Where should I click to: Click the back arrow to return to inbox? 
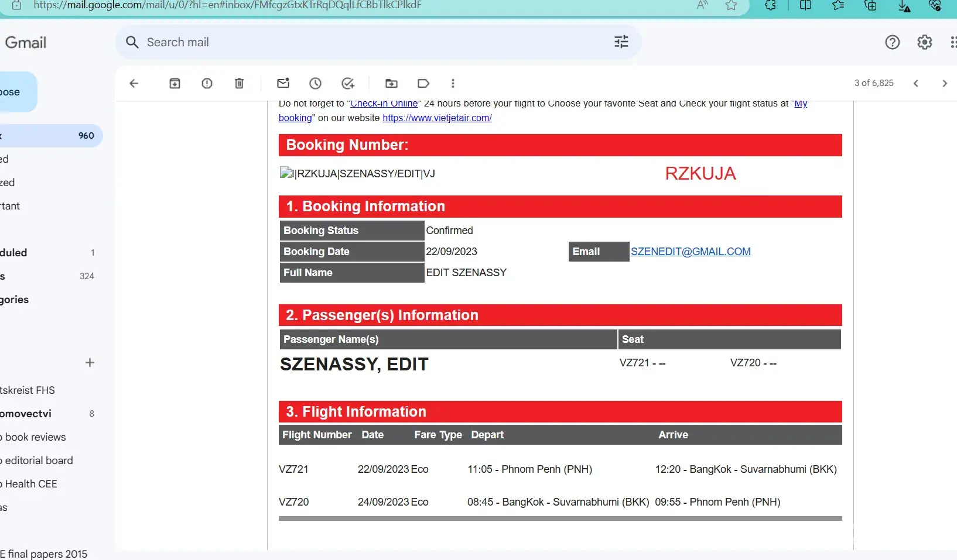134,83
